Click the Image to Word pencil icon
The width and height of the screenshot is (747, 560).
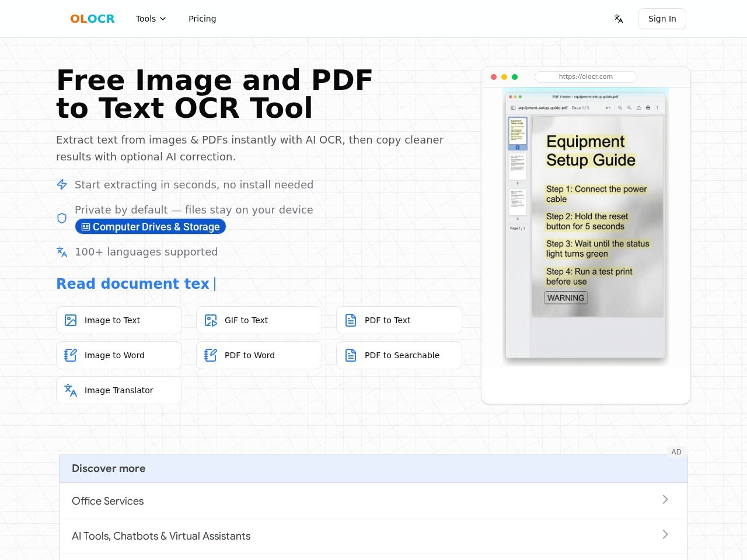click(x=71, y=355)
